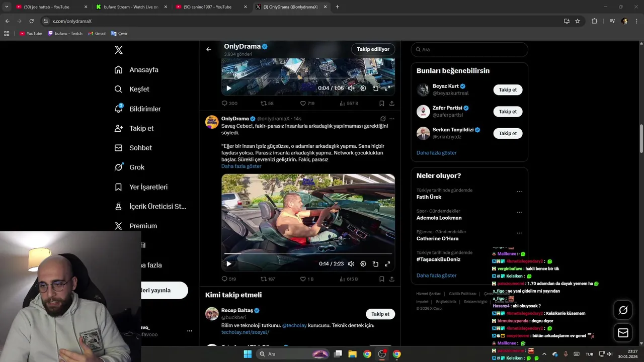Viewport: 644px width, 362px height.
Task: Open more options on Savaş Cebeci post
Action: point(391,119)
